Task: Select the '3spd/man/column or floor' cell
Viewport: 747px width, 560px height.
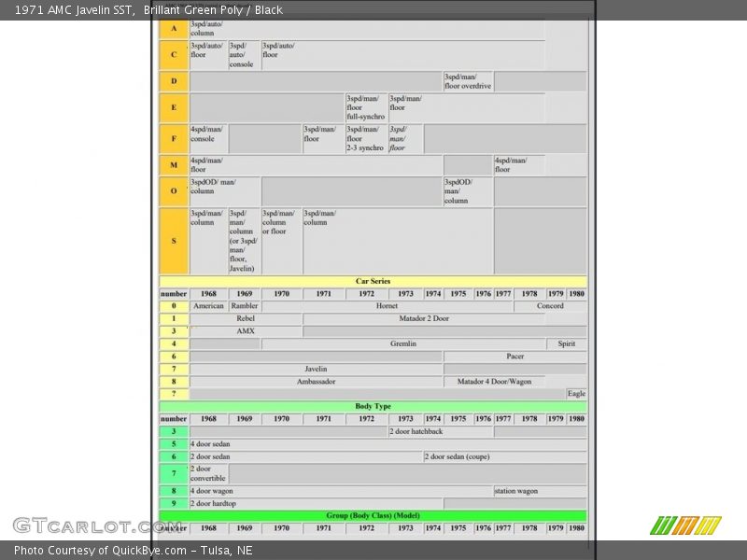Action: 282,241
